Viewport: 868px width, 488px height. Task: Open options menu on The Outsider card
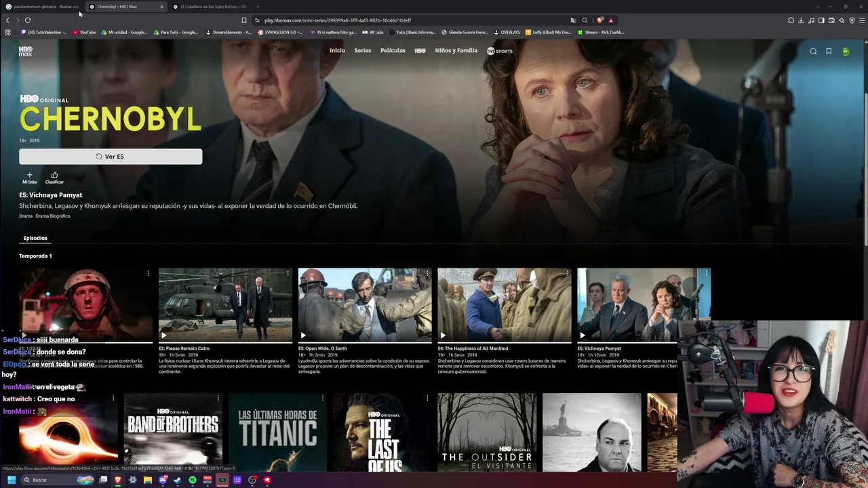point(532,398)
